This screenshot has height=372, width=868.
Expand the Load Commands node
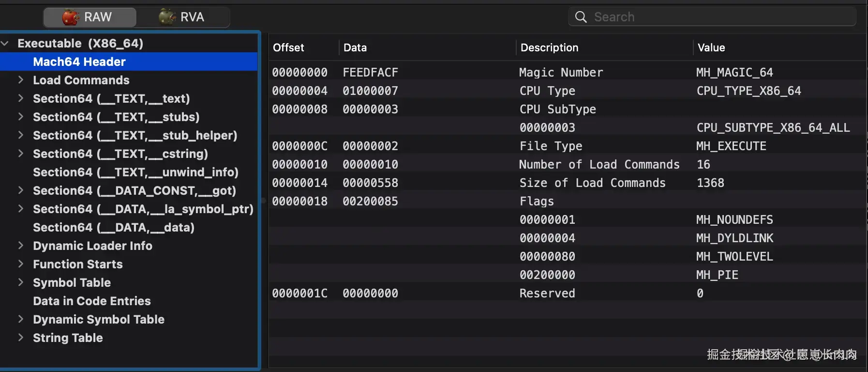tap(21, 80)
